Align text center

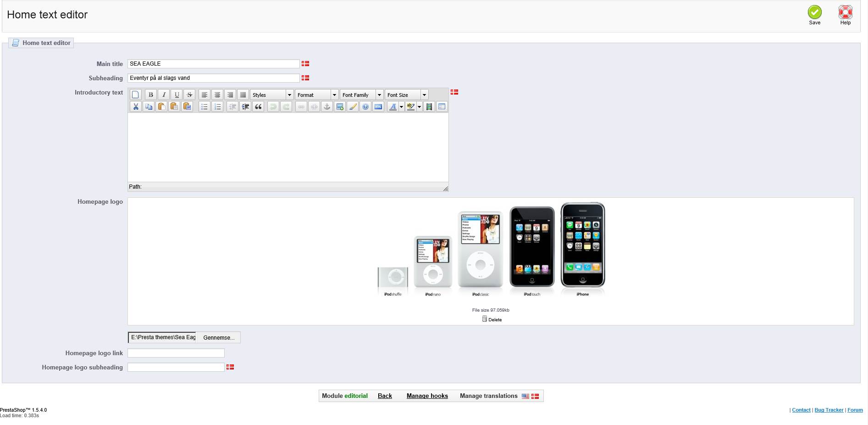[x=217, y=95]
